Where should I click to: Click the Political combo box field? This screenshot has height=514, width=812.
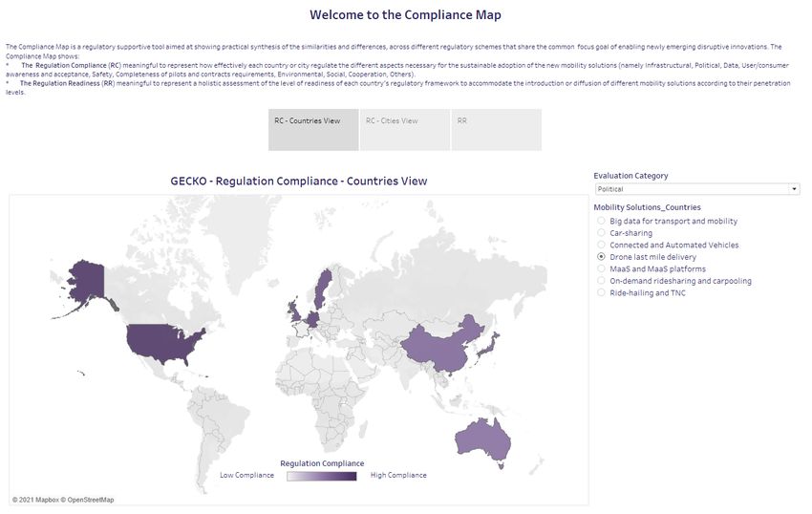(697, 189)
